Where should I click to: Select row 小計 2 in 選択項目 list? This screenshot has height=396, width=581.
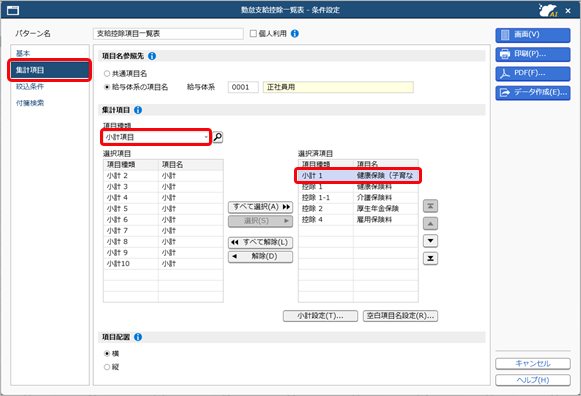click(163, 176)
